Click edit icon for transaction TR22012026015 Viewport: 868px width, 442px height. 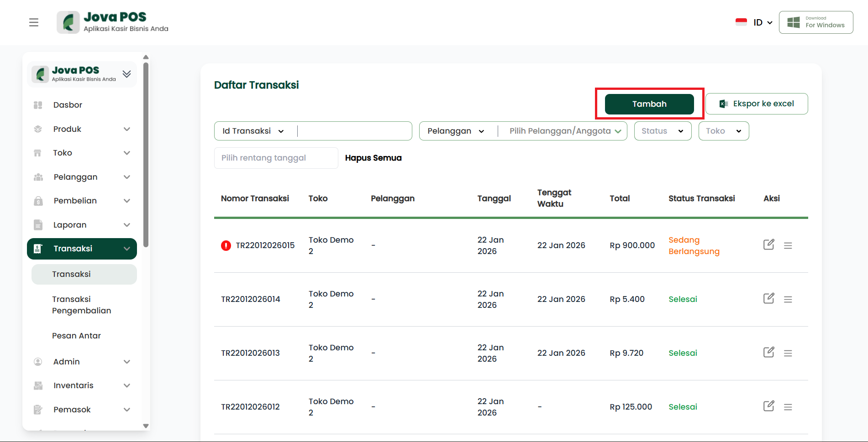point(768,245)
